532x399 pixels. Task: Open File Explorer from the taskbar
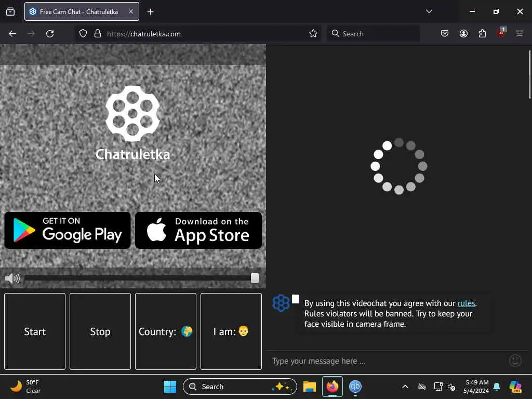click(310, 387)
